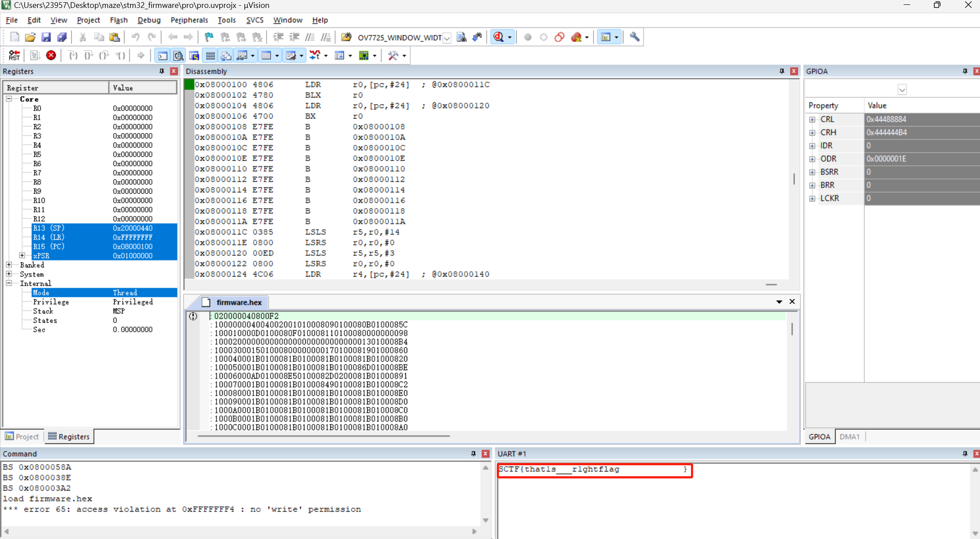Open the SVCS menu

pos(255,20)
